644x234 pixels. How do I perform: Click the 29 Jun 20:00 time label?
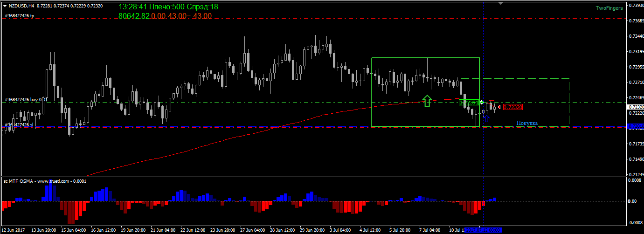(x=312, y=230)
